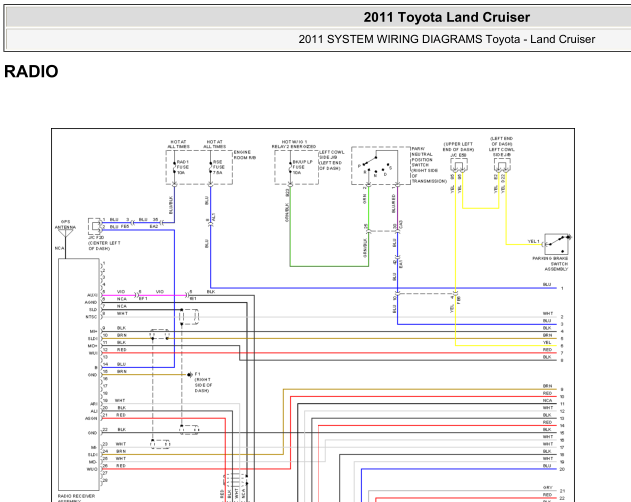Click '2011 SYSTEM WIRING DIAGRAMS Toyota - Land Cruiser' subtitle

point(447,39)
